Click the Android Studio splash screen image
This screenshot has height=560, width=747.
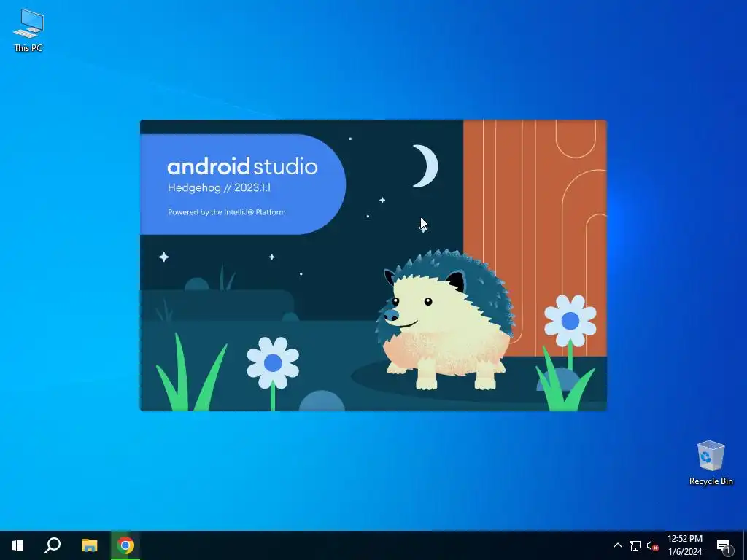(373, 265)
